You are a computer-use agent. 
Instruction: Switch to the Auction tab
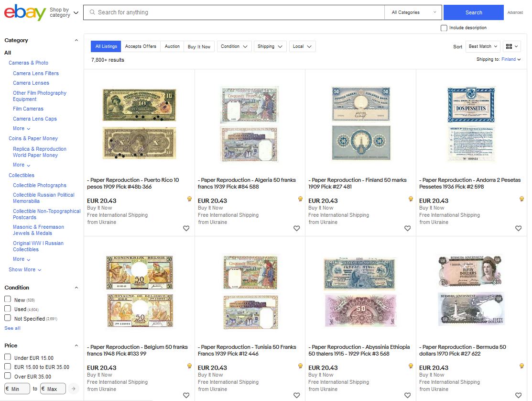172,46
